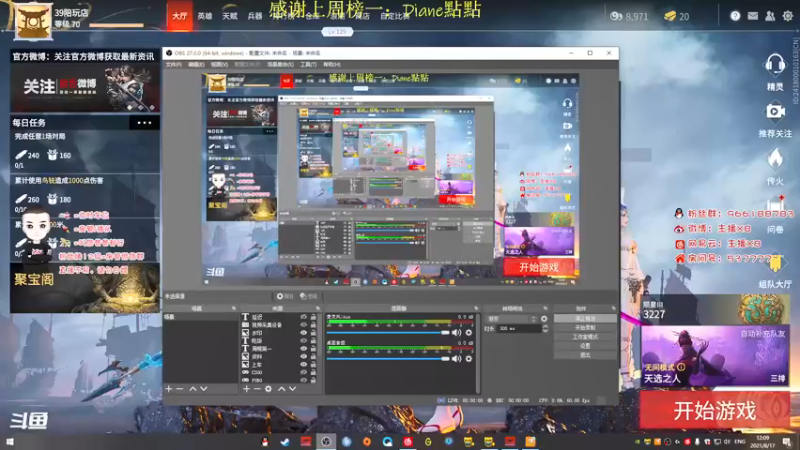800x450 pixels.
Task: Switch to the 英雄 heroes tab
Action: coord(205,16)
